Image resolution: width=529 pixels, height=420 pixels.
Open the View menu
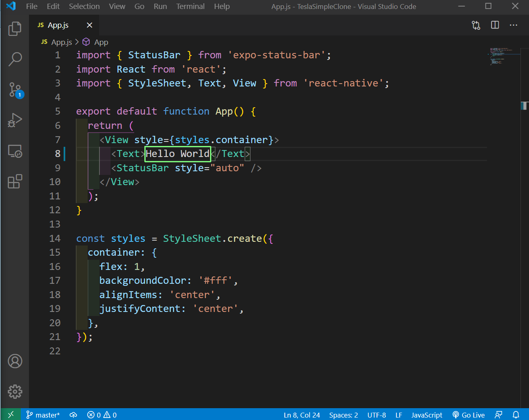click(117, 7)
